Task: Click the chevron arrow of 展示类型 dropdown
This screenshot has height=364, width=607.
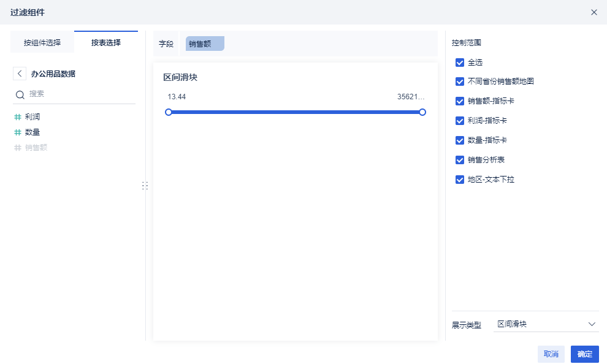Action: [x=592, y=324]
